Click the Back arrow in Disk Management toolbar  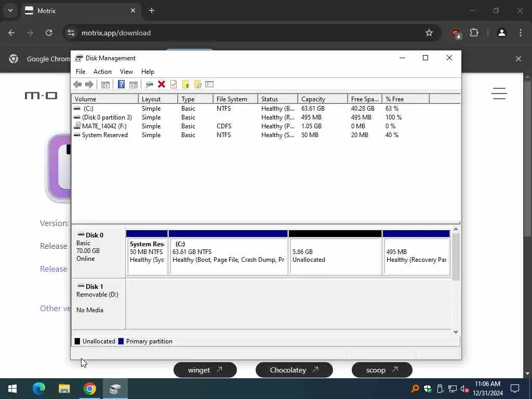tap(77, 85)
